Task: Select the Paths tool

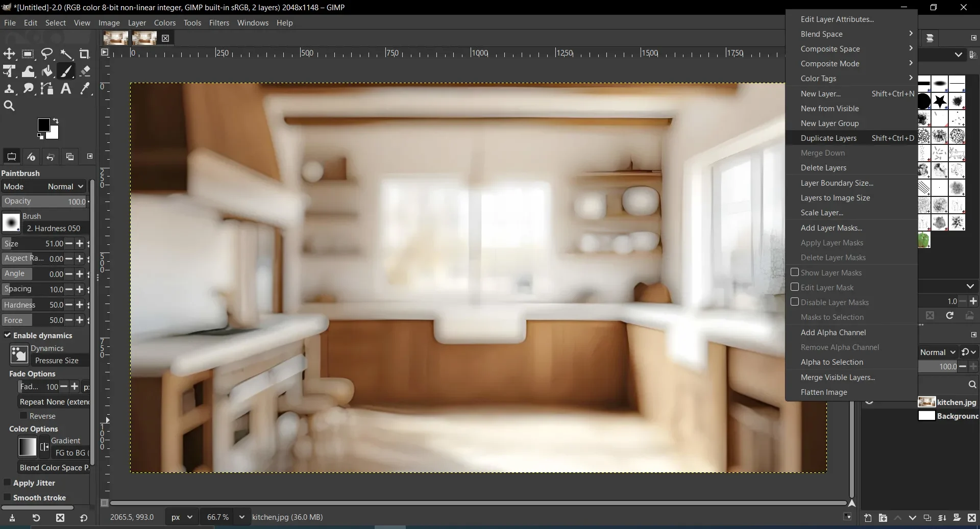Action: 47,89
